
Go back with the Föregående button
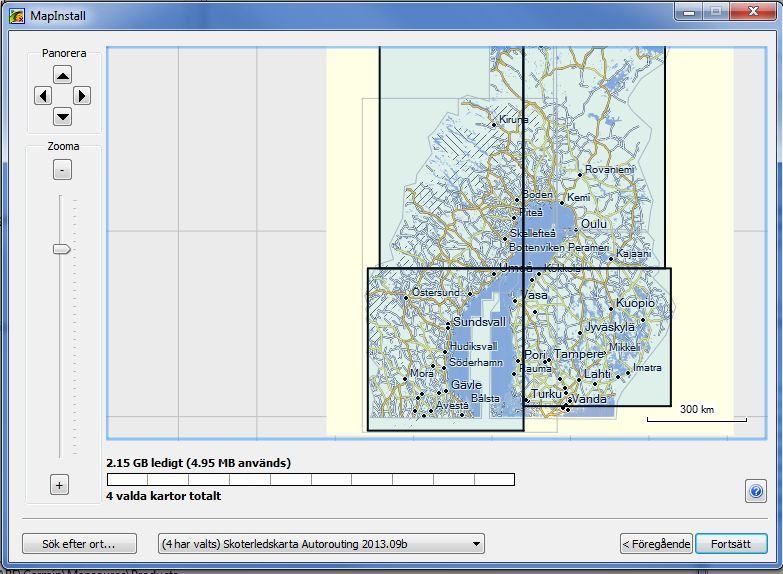pyautogui.click(x=655, y=544)
